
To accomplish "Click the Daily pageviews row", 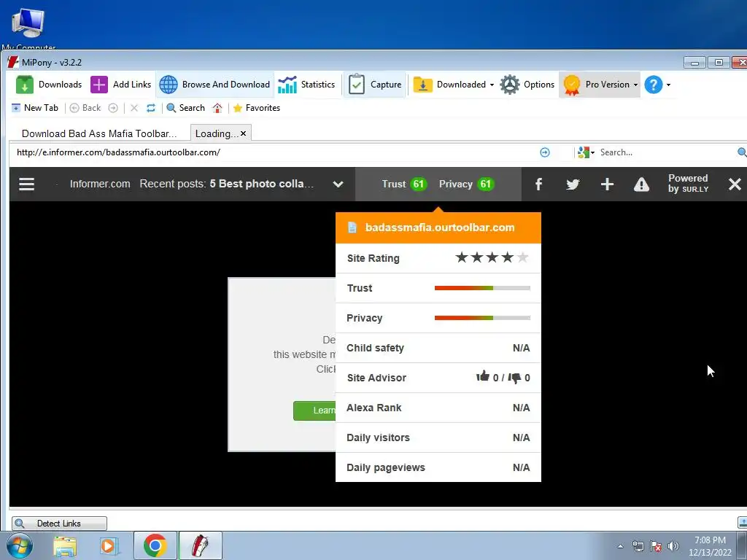I will (438, 467).
